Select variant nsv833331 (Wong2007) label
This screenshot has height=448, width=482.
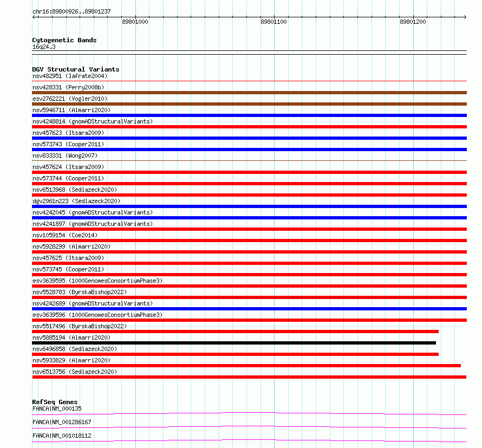(65, 155)
